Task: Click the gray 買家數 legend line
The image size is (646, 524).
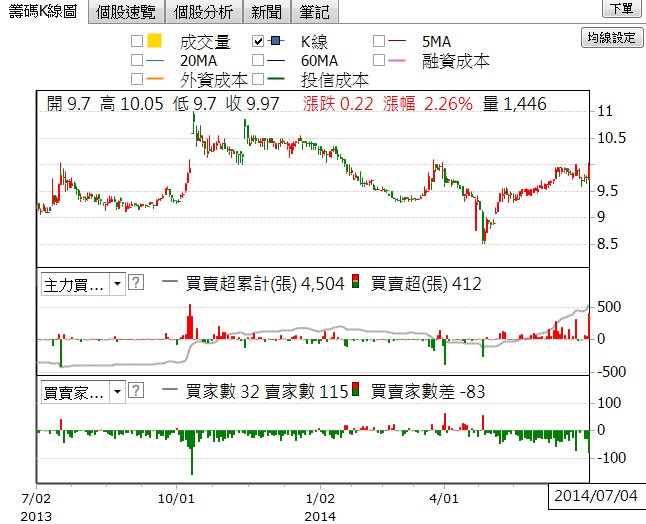Action: point(170,389)
